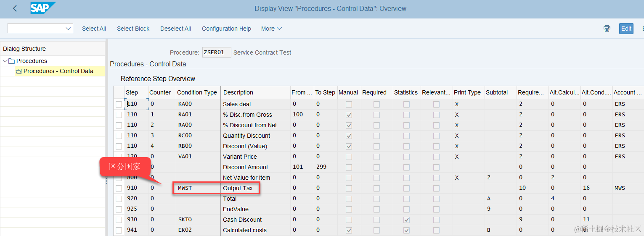The image size is (644, 236).
Task: Click the Output Tax description cell
Action: (255, 188)
